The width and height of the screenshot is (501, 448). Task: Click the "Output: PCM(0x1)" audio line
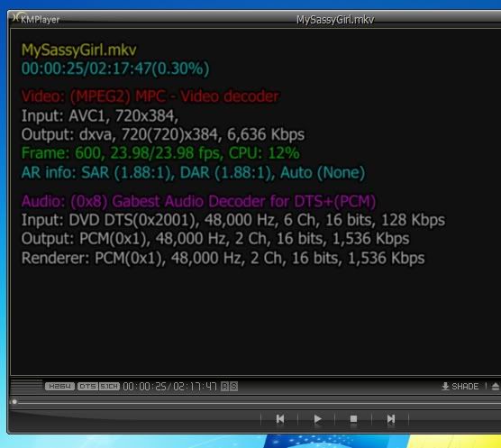point(215,239)
